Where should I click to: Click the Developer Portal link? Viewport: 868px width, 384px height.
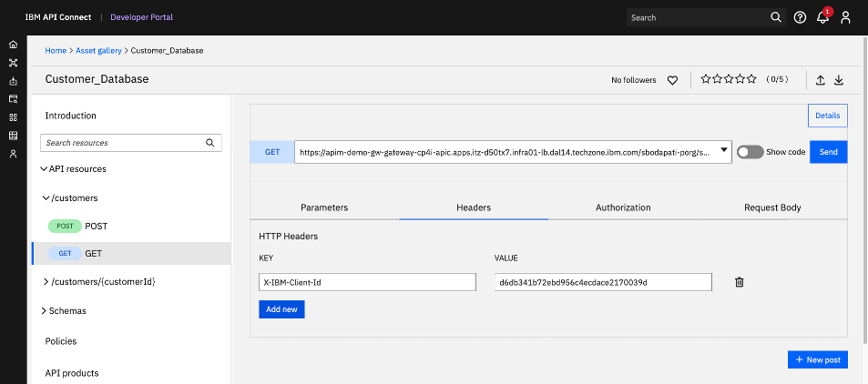[x=142, y=17]
